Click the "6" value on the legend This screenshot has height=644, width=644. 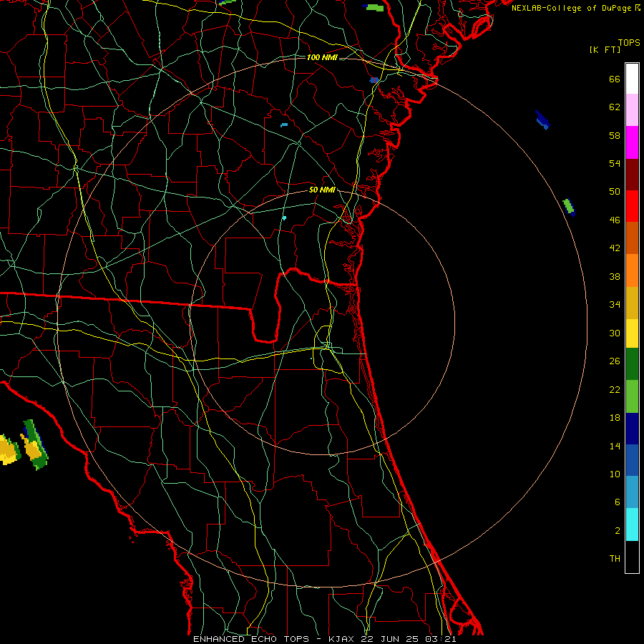[618, 502]
